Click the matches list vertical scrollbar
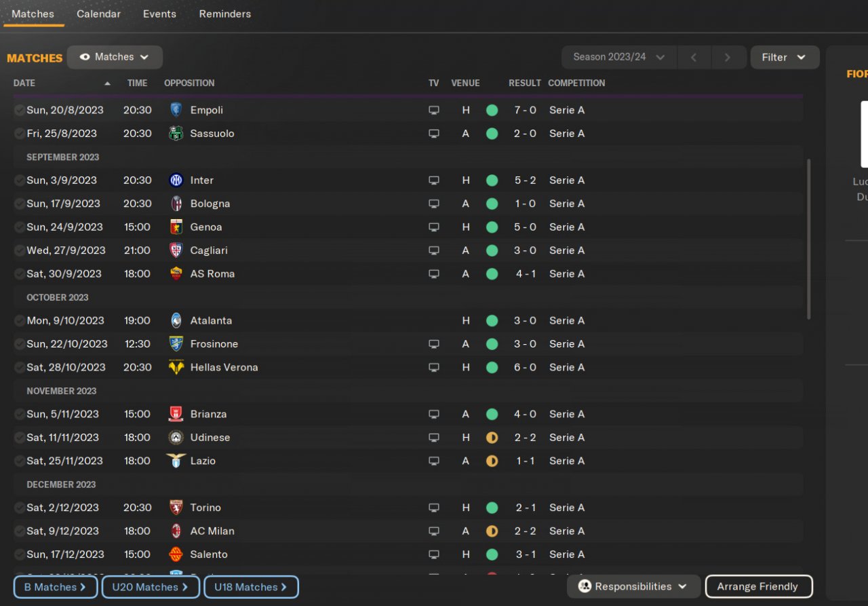 [x=808, y=239]
